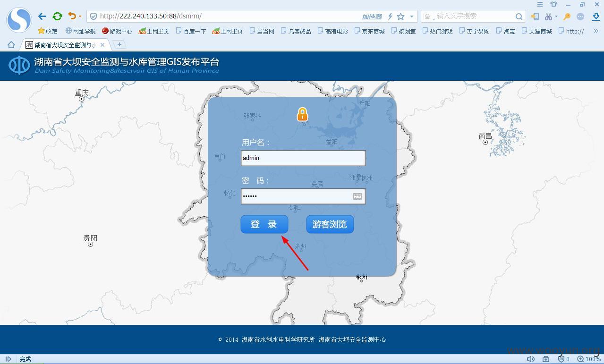Open the 网址导航 bookmark
The image size is (604, 364).
(x=80, y=31)
